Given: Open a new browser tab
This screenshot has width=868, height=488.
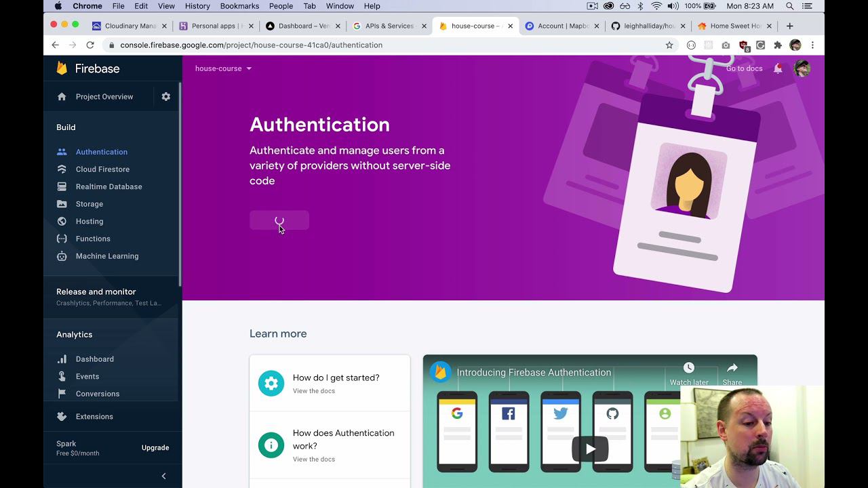Looking at the screenshot, I should 789,26.
